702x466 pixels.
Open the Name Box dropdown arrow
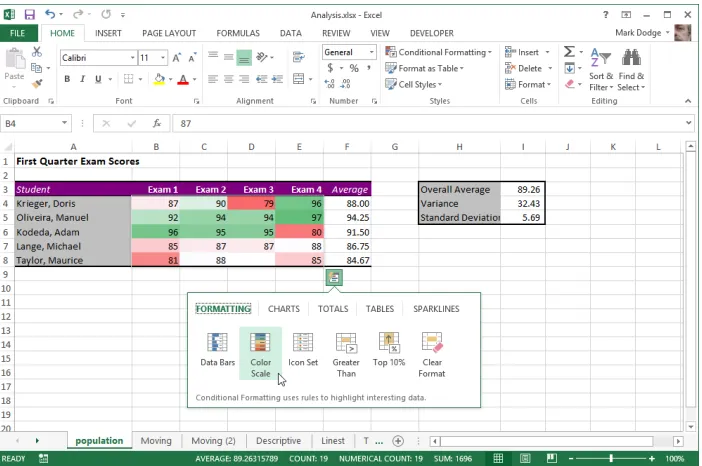tap(64, 123)
